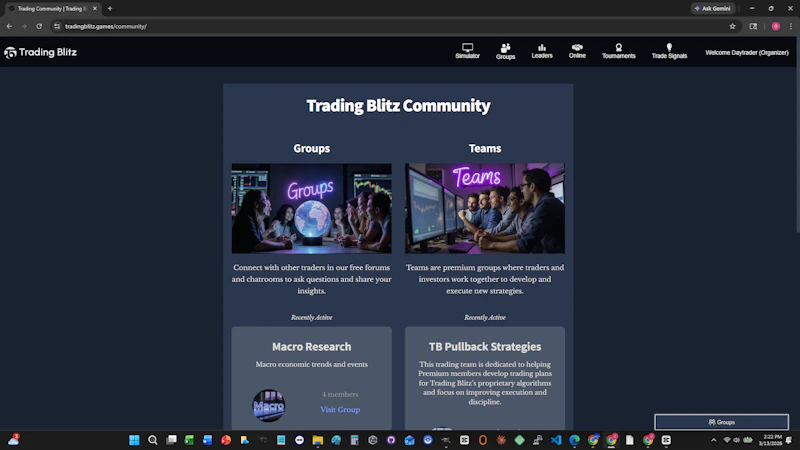Screen dimensions: 800x450
Task: Click the browser forward arrow
Action: tap(24, 26)
